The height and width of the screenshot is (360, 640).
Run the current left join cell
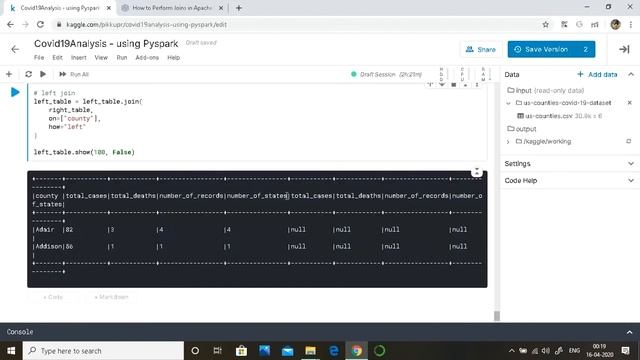point(15,92)
